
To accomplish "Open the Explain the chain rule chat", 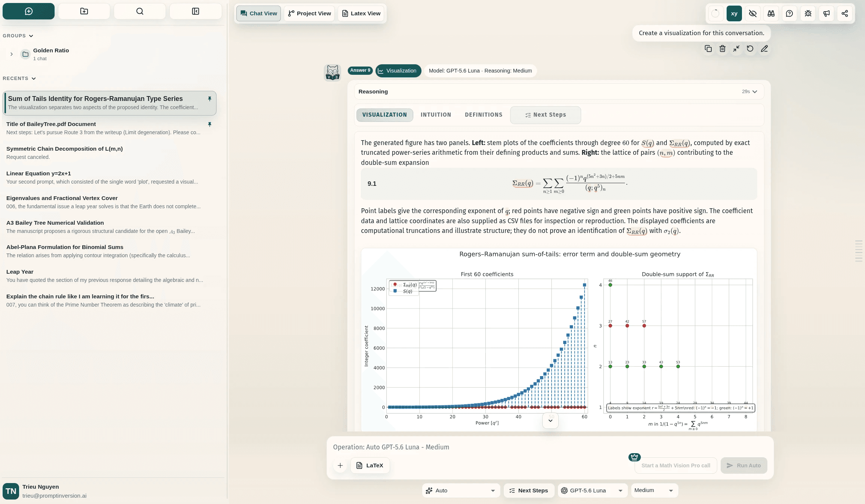I will pos(110,300).
